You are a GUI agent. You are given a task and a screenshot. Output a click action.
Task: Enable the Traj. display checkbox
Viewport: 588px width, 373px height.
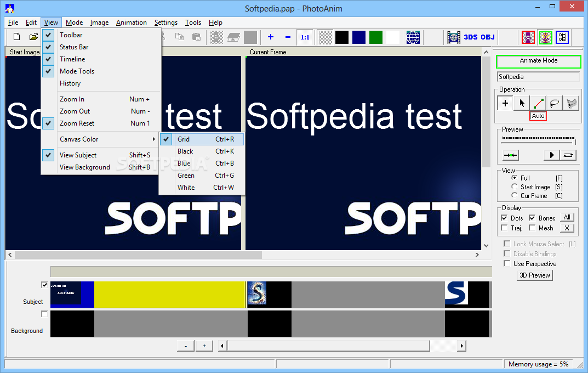pos(504,228)
